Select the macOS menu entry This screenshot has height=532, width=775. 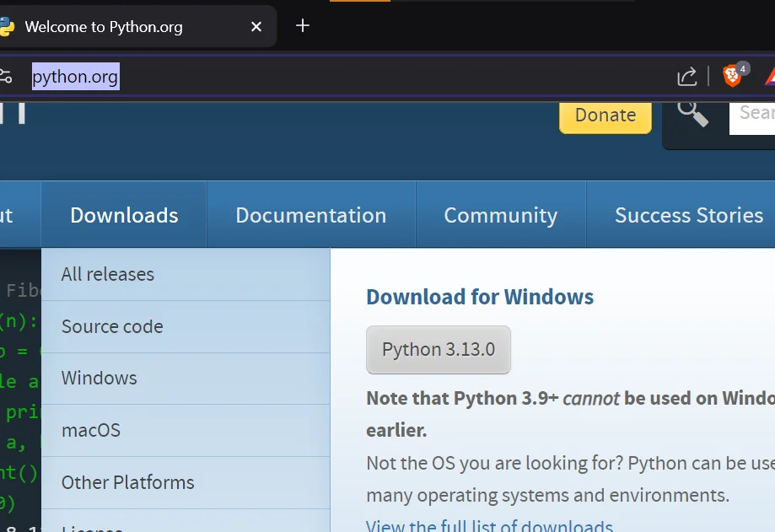click(186, 430)
